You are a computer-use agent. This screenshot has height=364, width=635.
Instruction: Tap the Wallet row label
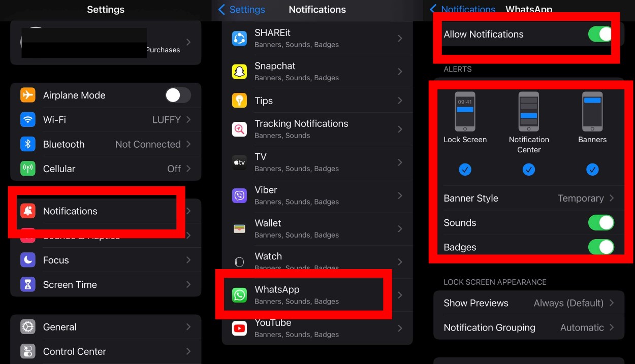[x=268, y=223]
